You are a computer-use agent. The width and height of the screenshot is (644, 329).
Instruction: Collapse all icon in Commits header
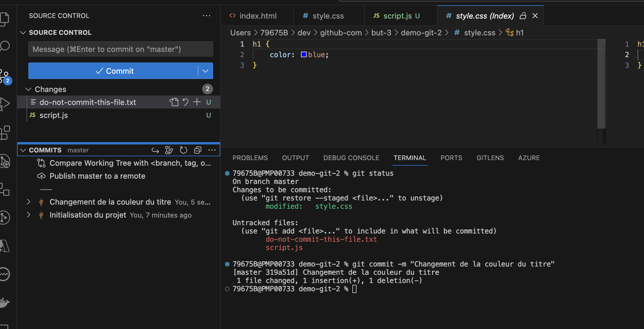point(198,150)
